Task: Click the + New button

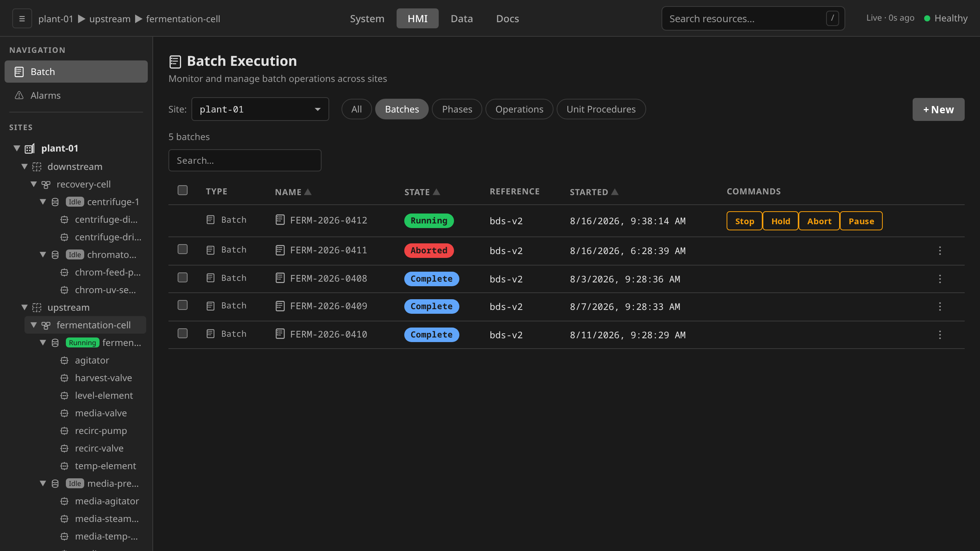Action: (938, 109)
